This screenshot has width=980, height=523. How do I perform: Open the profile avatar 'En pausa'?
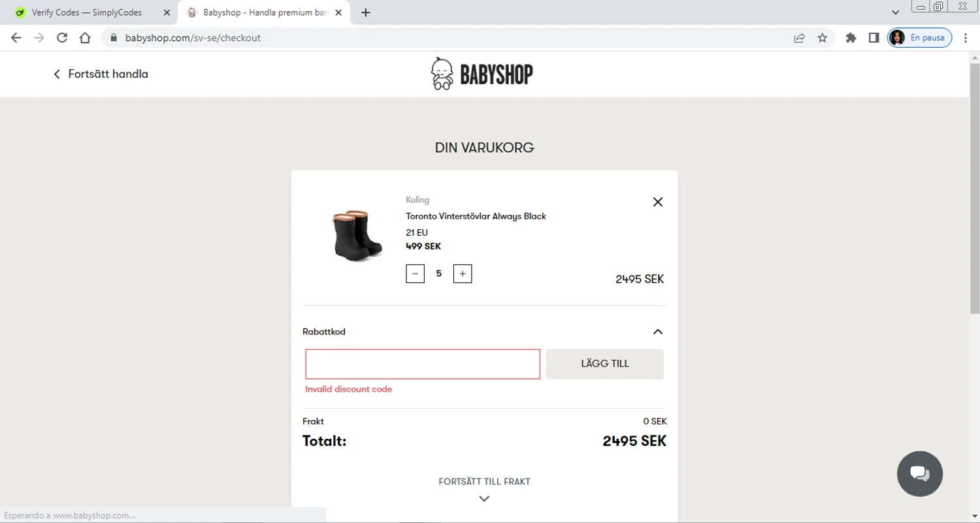(x=919, y=38)
